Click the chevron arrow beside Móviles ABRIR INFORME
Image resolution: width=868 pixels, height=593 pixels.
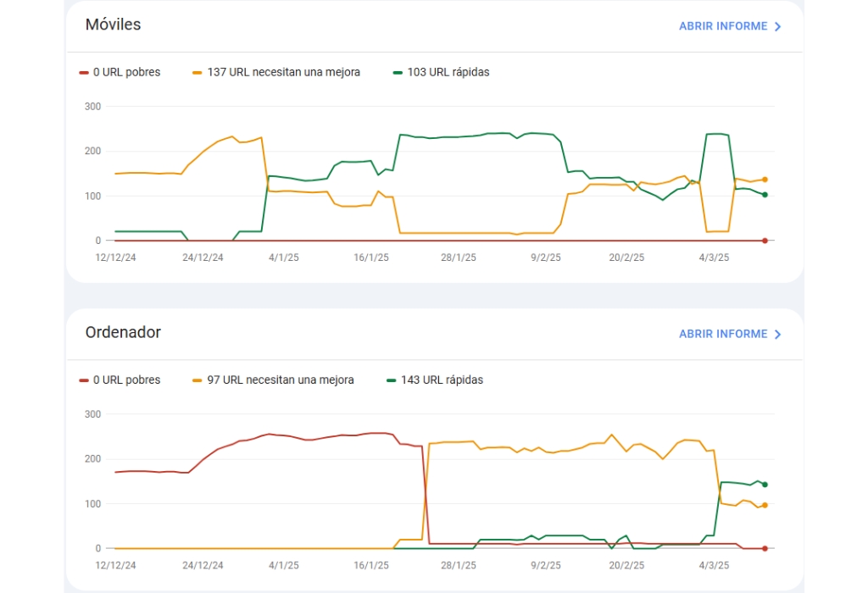pos(777,26)
